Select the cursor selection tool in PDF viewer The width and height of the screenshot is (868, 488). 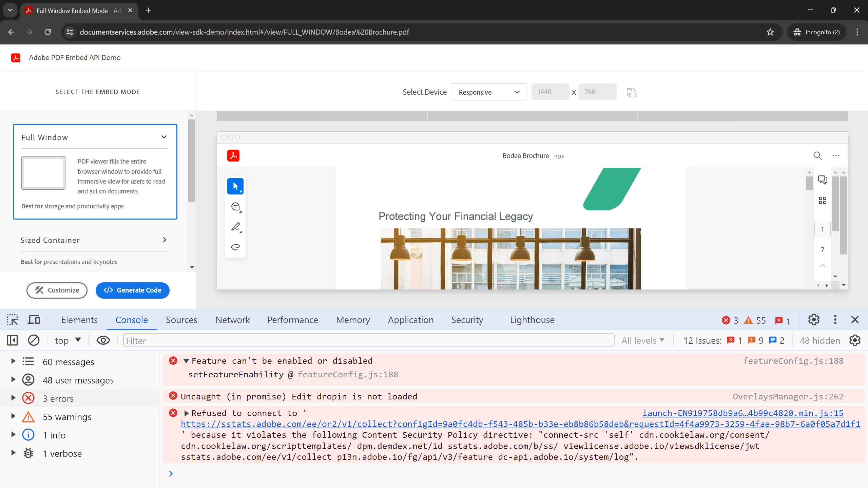235,186
